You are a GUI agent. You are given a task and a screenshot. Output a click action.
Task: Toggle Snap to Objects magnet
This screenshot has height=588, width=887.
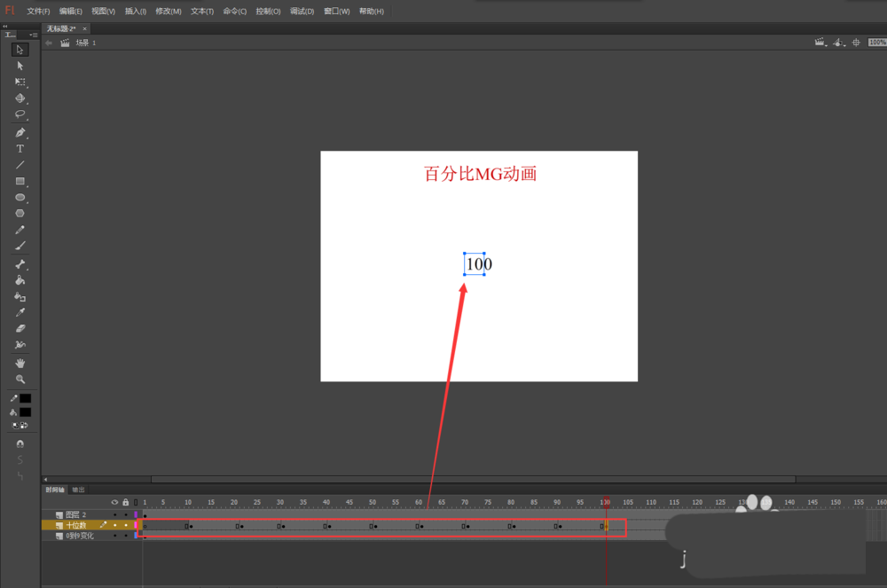point(20,443)
